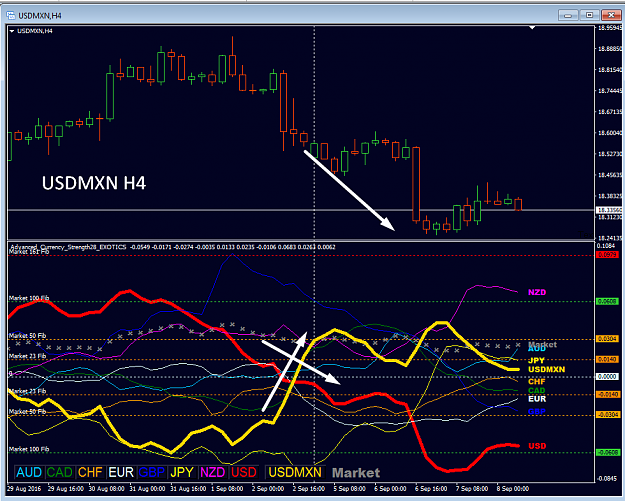Click the 2 Sep 16:00 time axis label
The image size is (625, 501).
(x=309, y=489)
